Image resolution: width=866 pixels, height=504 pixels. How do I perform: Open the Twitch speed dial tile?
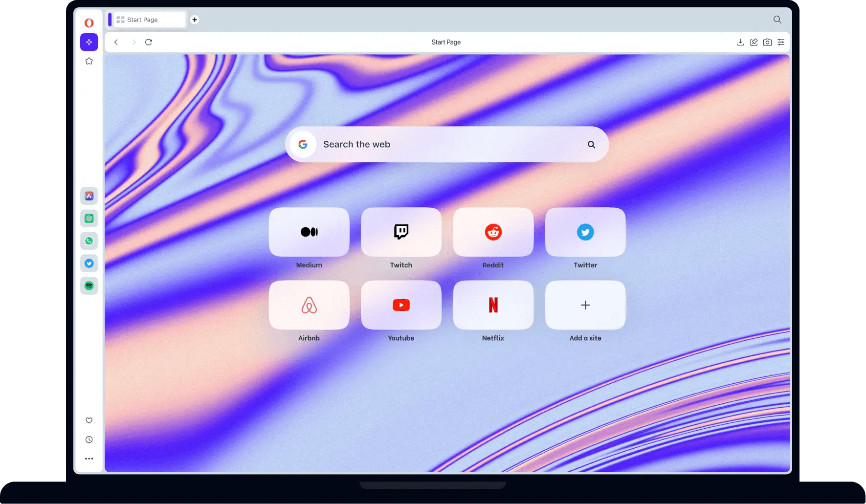(401, 232)
